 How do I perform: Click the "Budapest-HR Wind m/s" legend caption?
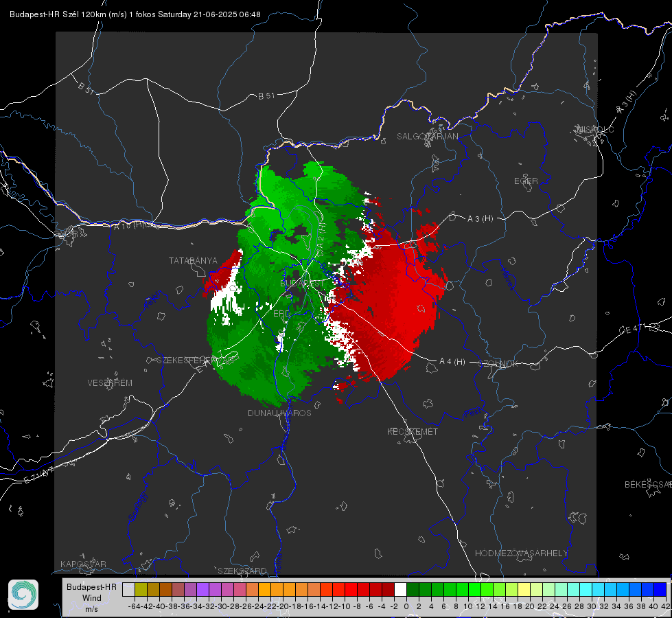pos(92,598)
